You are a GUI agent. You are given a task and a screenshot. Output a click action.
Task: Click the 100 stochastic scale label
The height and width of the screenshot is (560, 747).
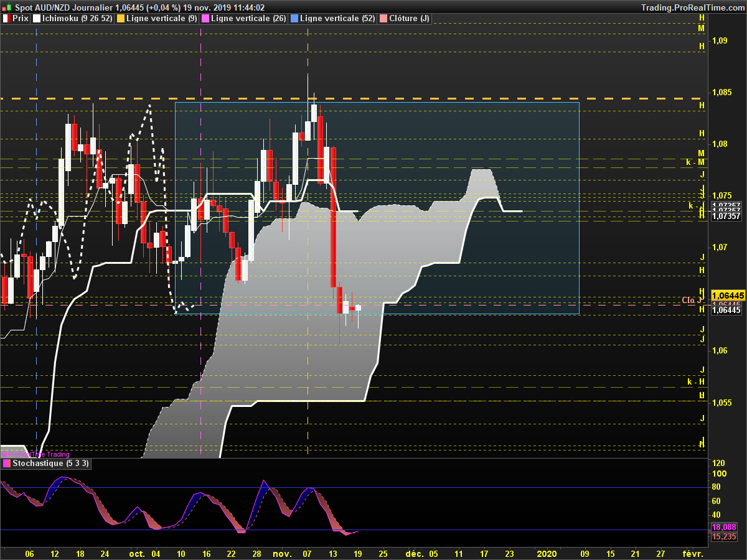point(718,474)
